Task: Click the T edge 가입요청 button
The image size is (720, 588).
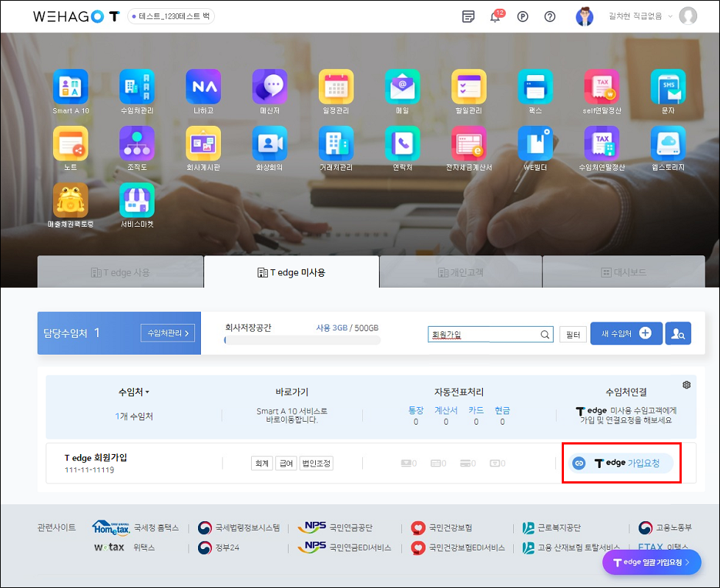Action: pos(622,463)
